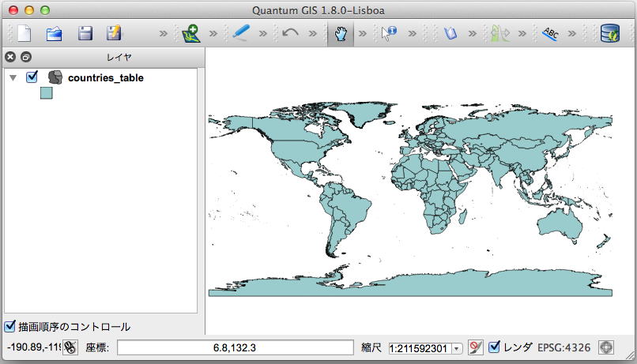This screenshot has width=637, height=364.
Task: Collapse the countries_table layer tree
Action: click(13, 77)
